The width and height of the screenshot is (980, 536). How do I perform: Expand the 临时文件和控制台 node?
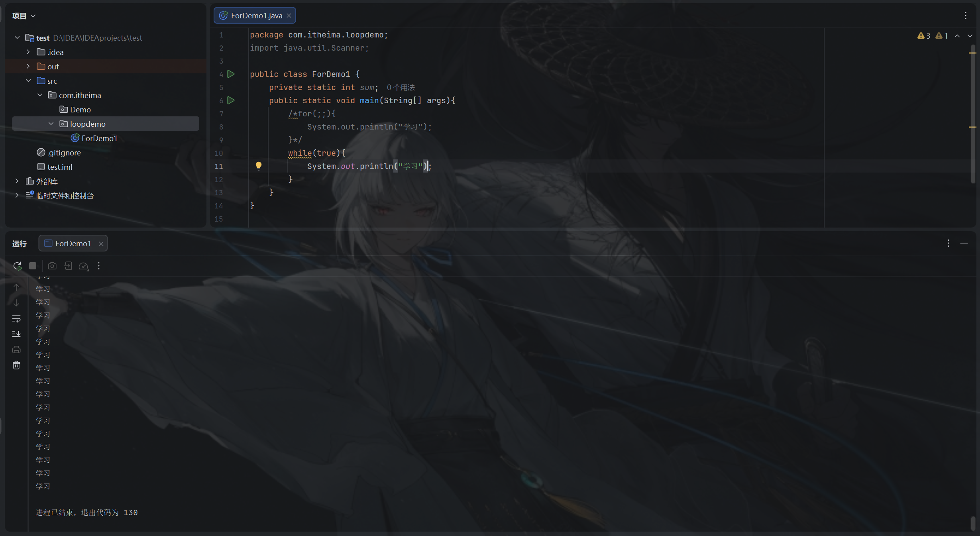tap(17, 195)
